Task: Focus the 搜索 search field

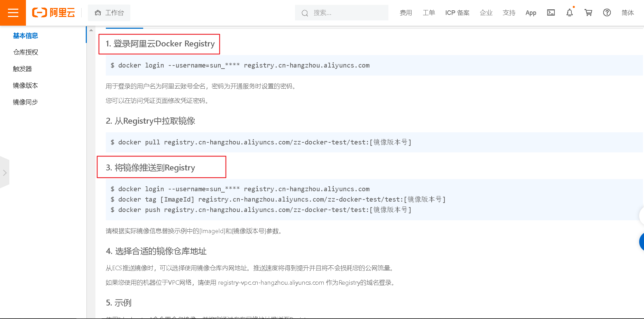Action: coord(342,13)
